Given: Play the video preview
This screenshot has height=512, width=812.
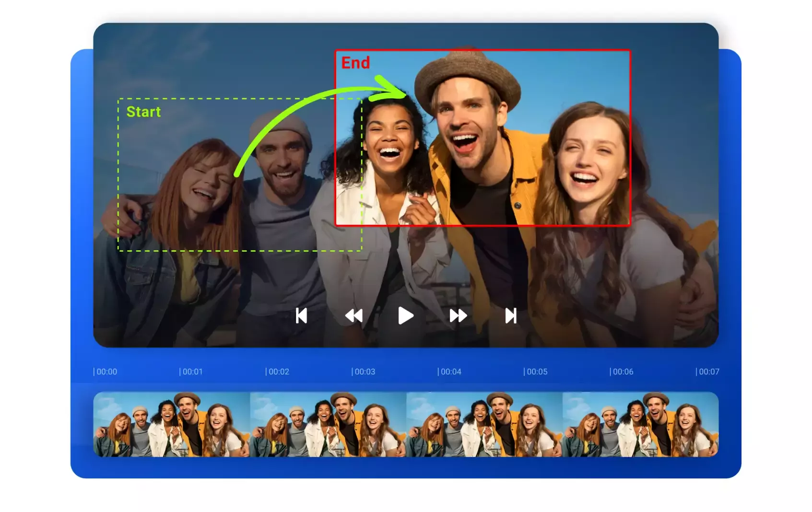Looking at the screenshot, I should click(x=405, y=316).
